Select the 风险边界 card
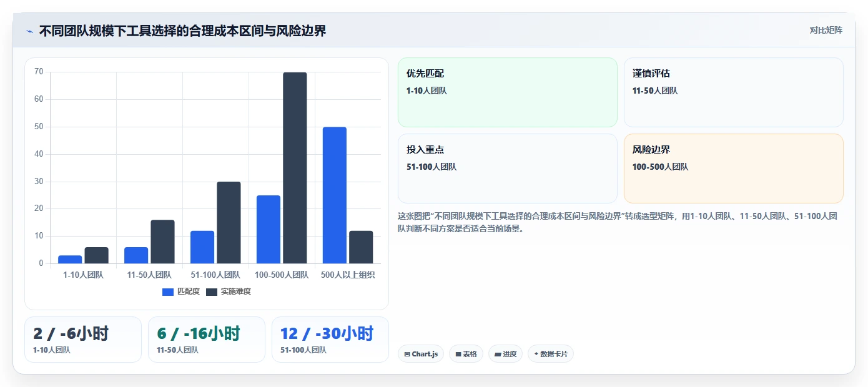 pos(733,169)
